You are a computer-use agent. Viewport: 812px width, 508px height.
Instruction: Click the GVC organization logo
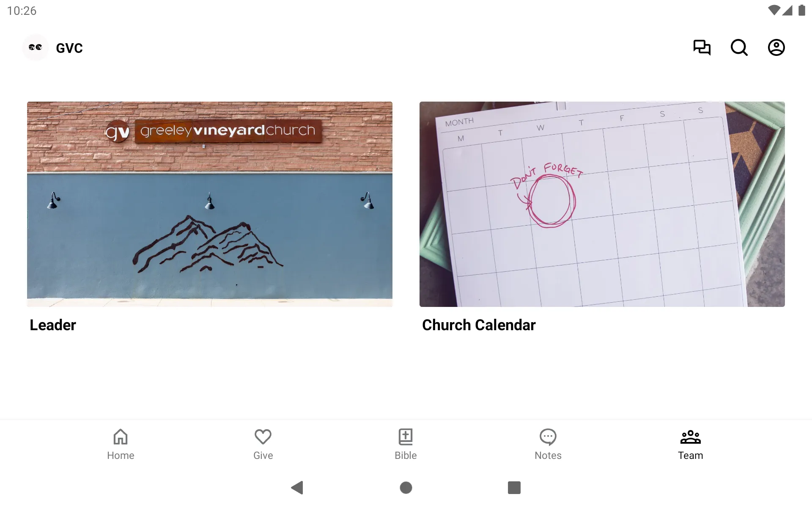tap(35, 47)
